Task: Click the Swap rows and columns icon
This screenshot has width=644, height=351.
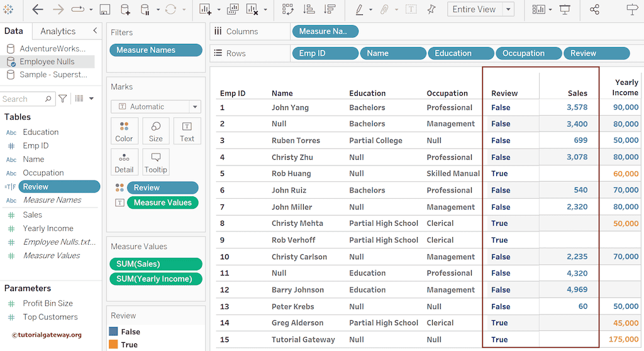Action: (288, 9)
